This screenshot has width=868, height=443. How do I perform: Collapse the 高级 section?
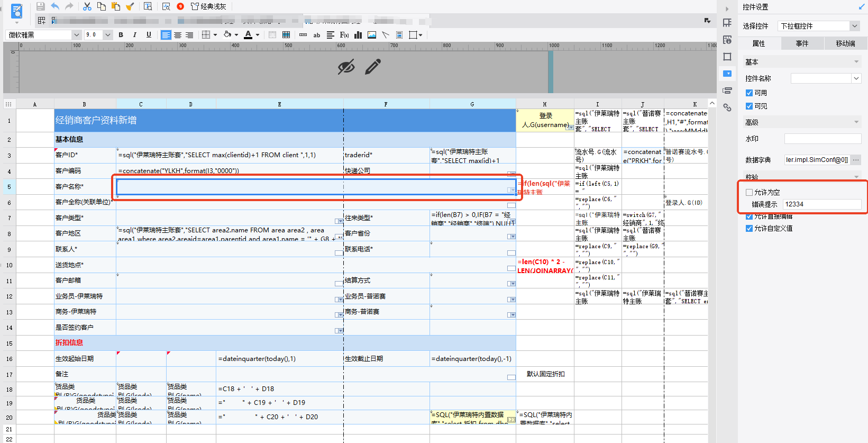coord(856,122)
